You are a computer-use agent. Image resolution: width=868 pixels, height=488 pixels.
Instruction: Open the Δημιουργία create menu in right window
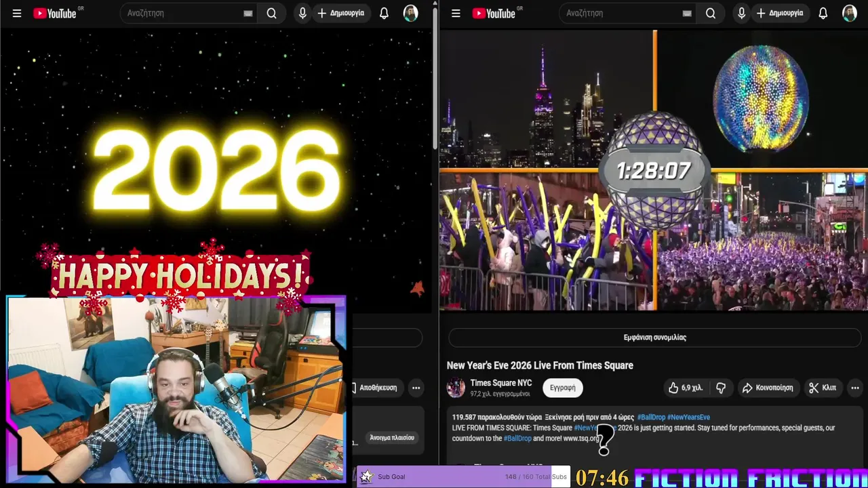pyautogui.click(x=780, y=14)
